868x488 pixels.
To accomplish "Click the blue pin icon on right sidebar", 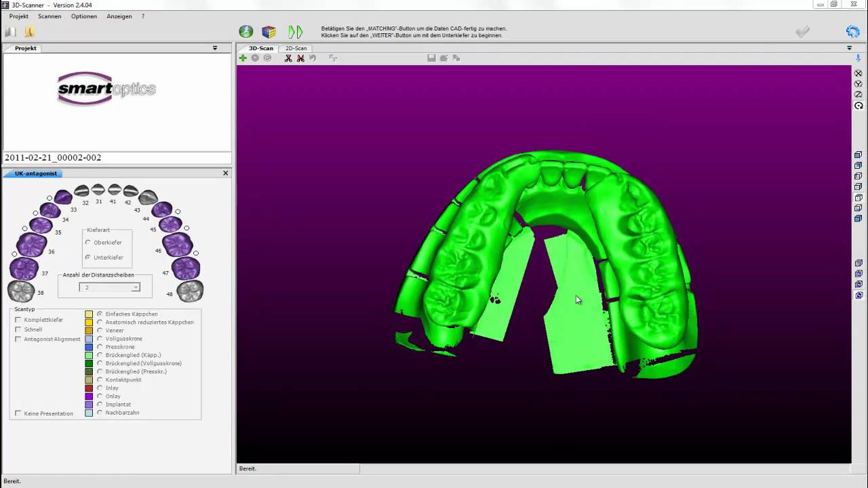I will (858, 59).
